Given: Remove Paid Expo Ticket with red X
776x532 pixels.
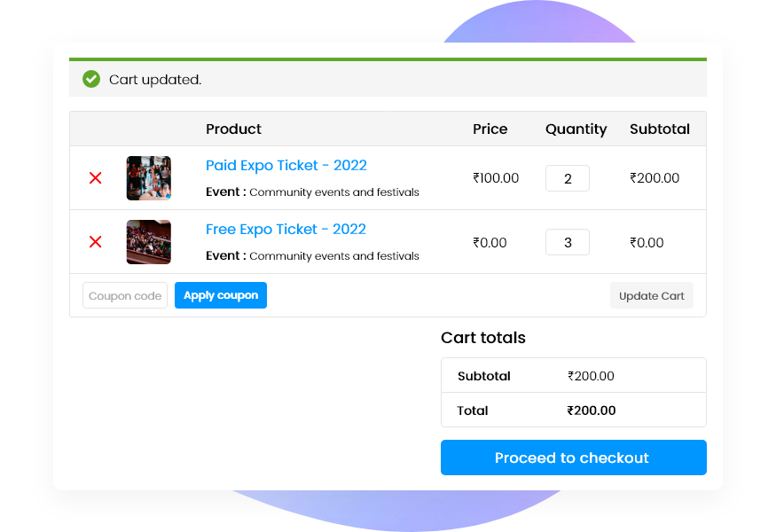Looking at the screenshot, I should 95,177.
